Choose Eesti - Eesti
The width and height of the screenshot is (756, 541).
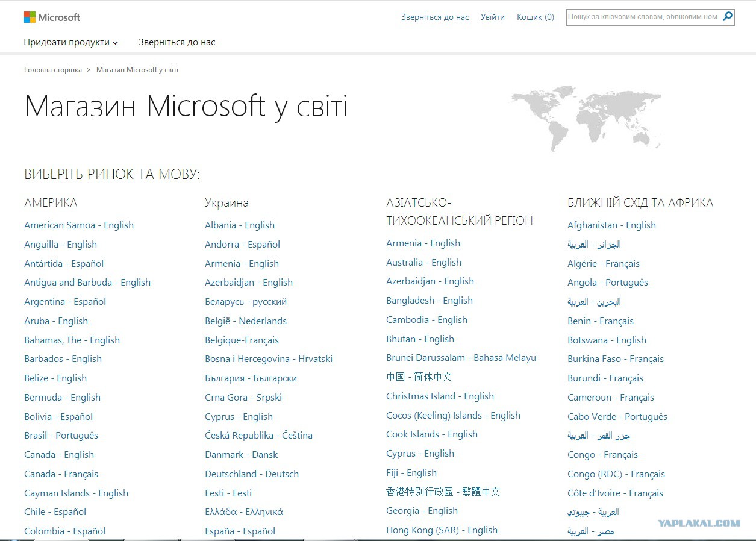tap(228, 493)
